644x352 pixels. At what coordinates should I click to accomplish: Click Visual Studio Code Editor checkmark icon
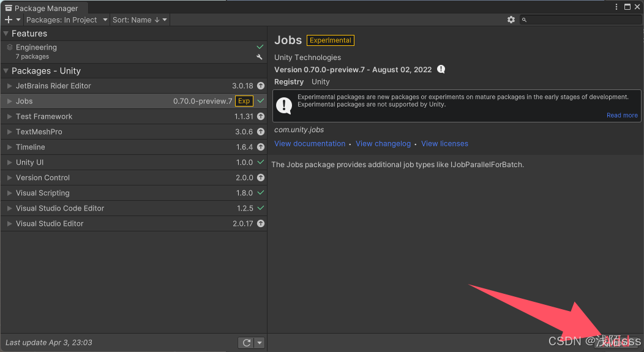pos(260,208)
